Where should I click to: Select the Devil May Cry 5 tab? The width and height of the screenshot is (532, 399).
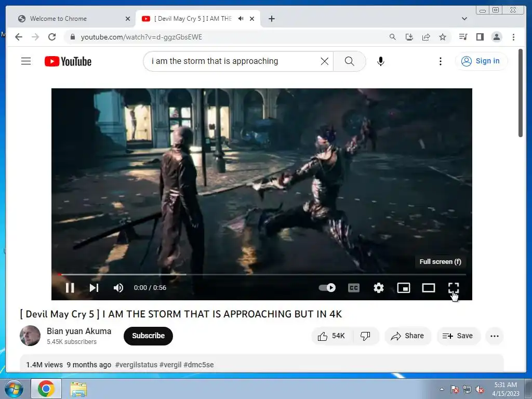[193, 19]
